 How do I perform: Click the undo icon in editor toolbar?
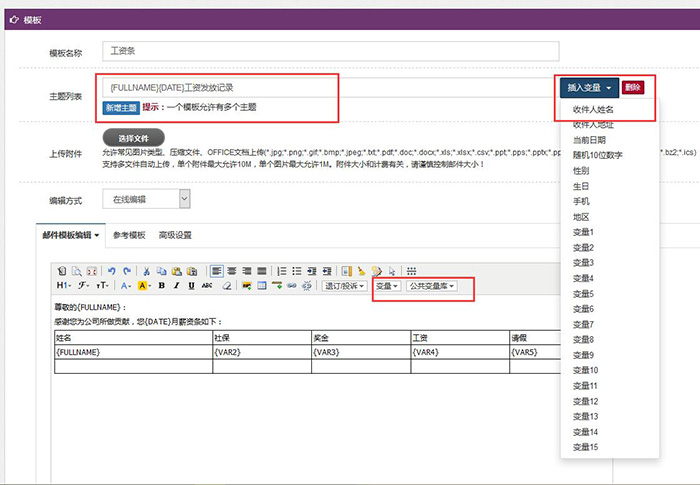pyautogui.click(x=111, y=271)
